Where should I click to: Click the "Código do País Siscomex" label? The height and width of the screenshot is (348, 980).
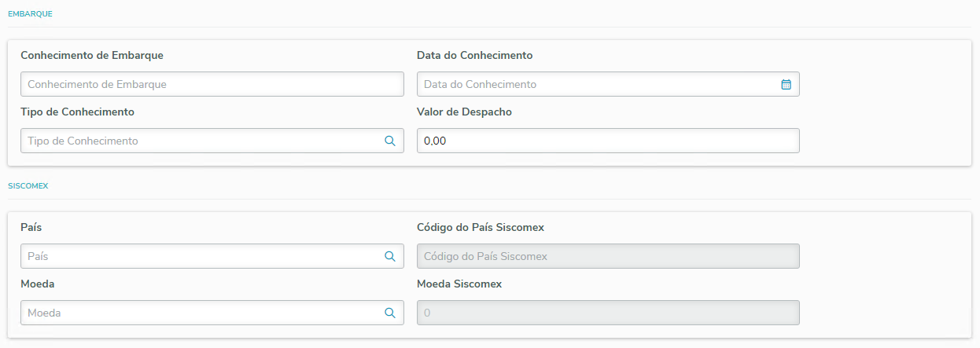[480, 227]
